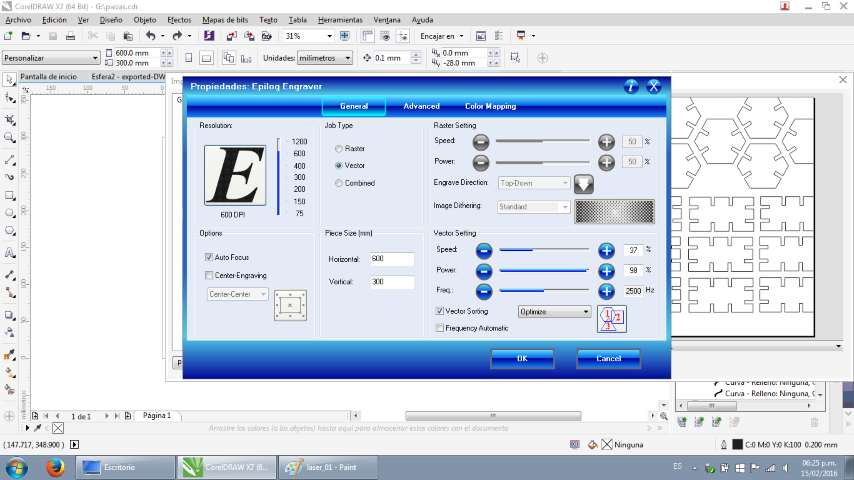
Task: Select the Raster job type
Action: (x=339, y=148)
